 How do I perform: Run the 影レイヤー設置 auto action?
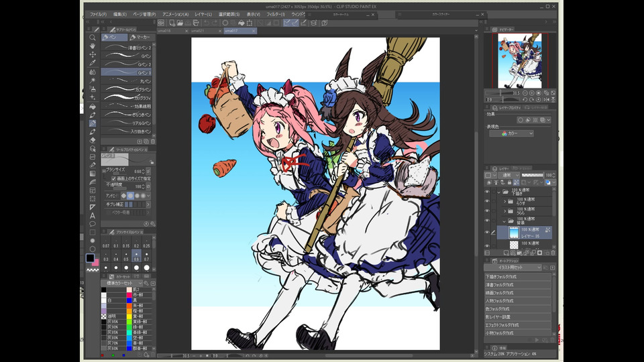517,317
